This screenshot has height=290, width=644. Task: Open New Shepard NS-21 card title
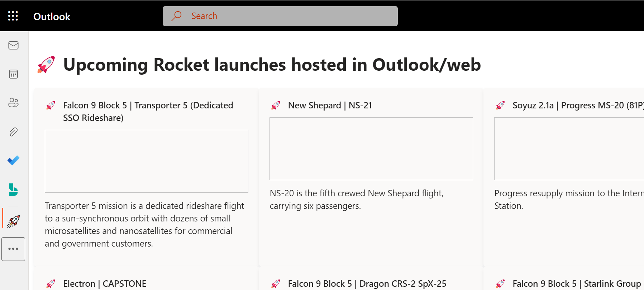(330, 105)
